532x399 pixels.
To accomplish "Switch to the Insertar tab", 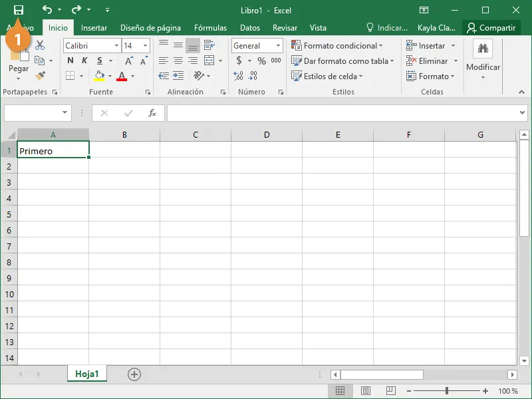I will pos(94,28).
